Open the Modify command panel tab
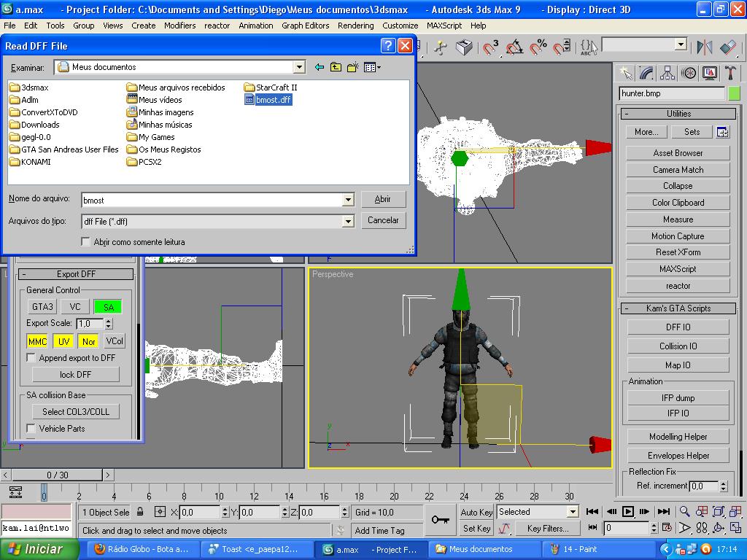747x560 pixels. (646, 73)
